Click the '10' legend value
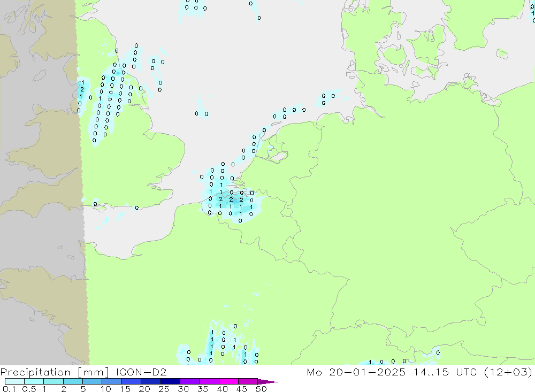The image size is (535, 392). click(106, 389)
